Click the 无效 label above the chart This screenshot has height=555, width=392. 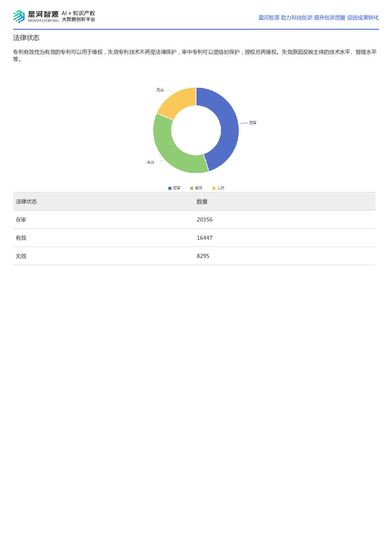(160, 90)
